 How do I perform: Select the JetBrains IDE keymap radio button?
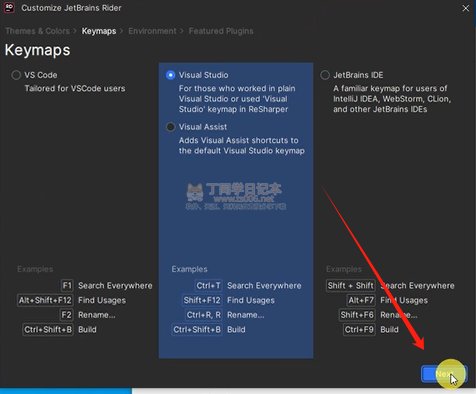tap(325, 75)
